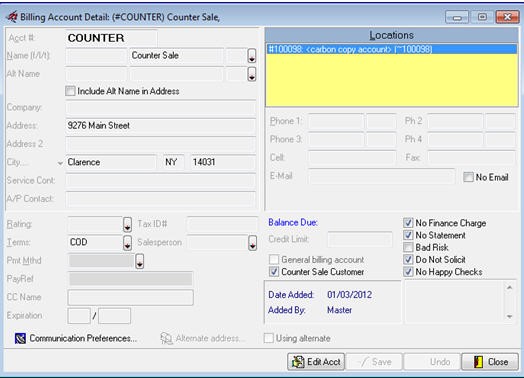
Task: Click the Company input field
Action: click(x=161, y=108)
